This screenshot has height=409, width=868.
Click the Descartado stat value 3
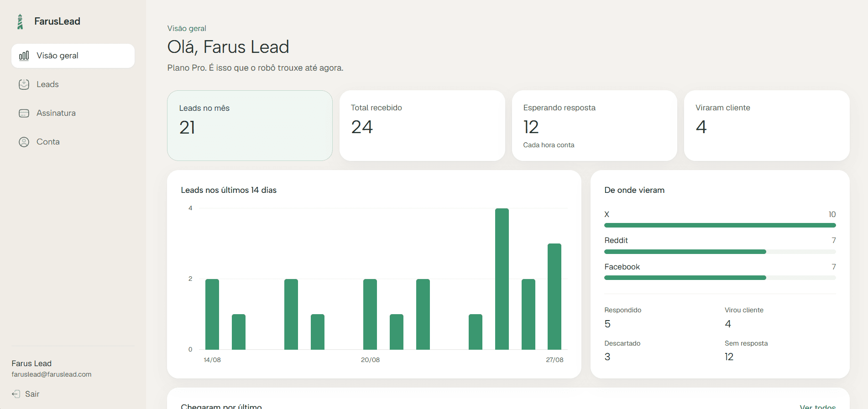tap(607, 357)
